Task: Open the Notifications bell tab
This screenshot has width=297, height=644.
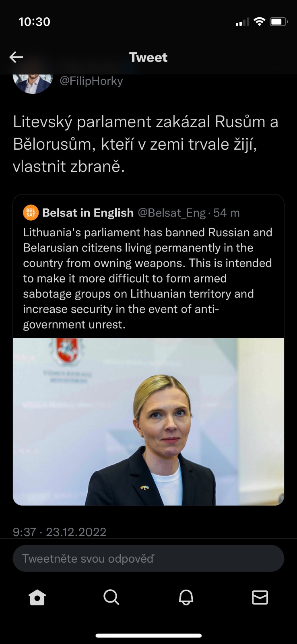Action: (x=186, y=597)
